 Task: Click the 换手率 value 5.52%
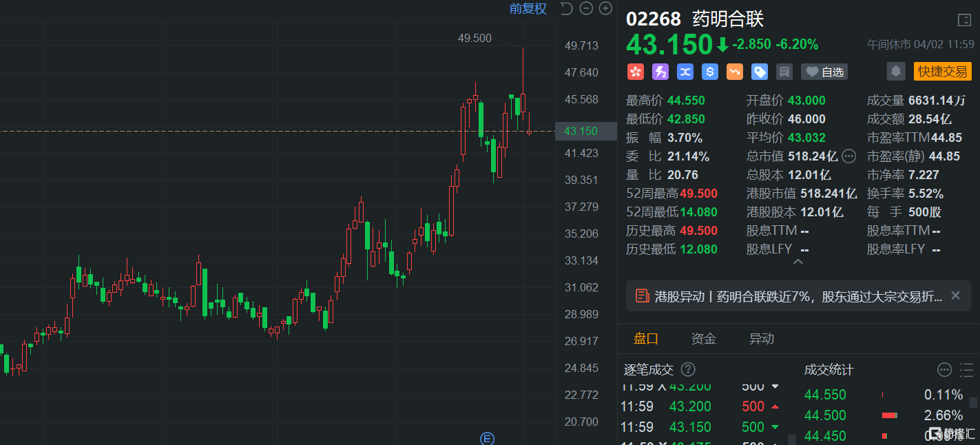926,194
